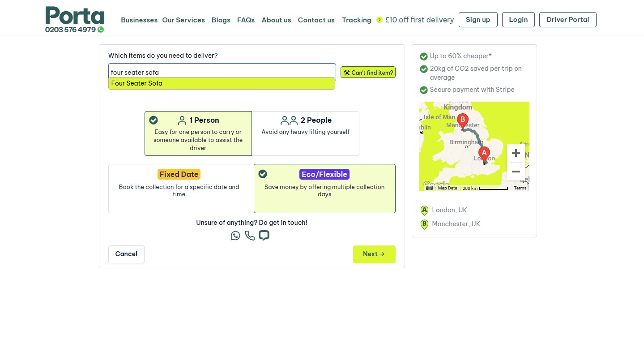Select the Fixed Date collection option
Viewport: 644px width, 344px height.
179,189
